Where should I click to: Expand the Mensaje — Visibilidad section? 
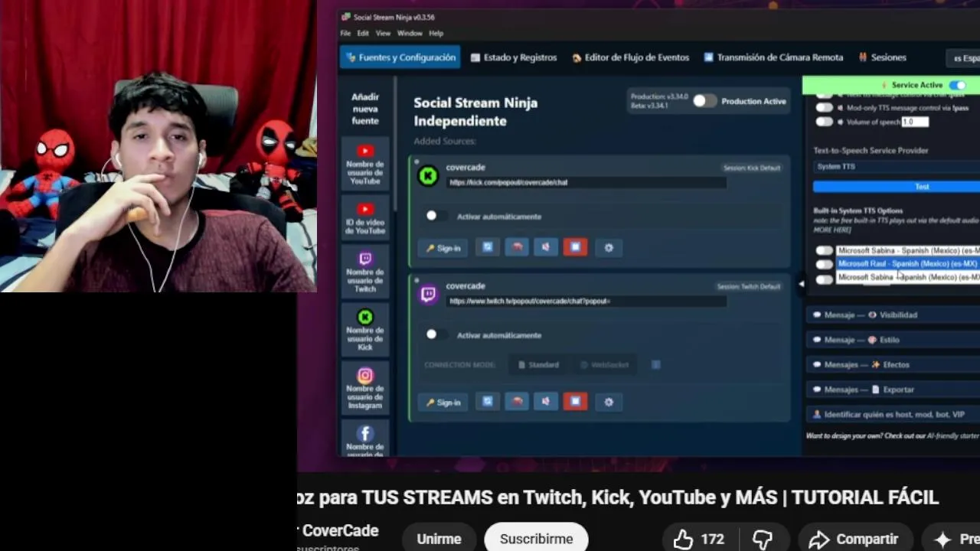(x=893, y=315)
